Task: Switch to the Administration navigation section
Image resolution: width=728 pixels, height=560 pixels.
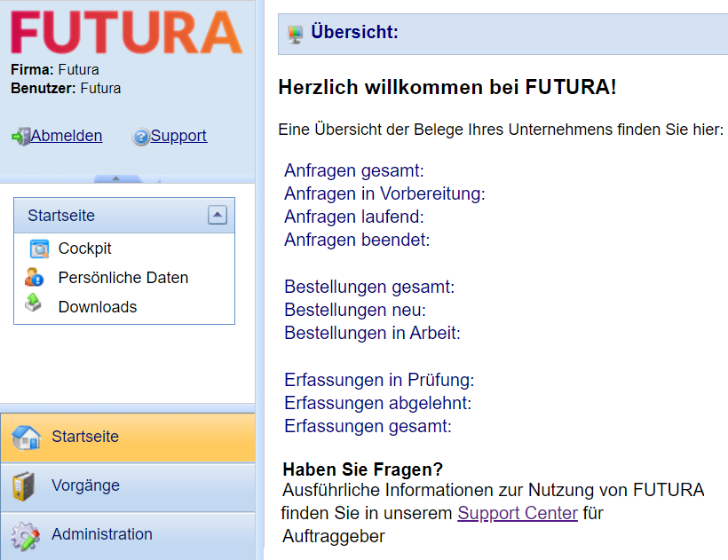Action: click(101, 534)
